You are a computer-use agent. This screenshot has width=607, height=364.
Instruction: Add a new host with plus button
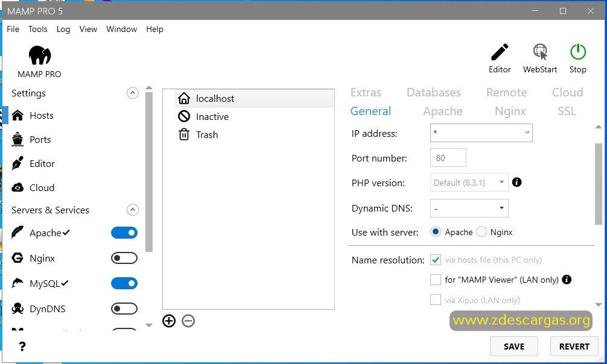(169, 321)
